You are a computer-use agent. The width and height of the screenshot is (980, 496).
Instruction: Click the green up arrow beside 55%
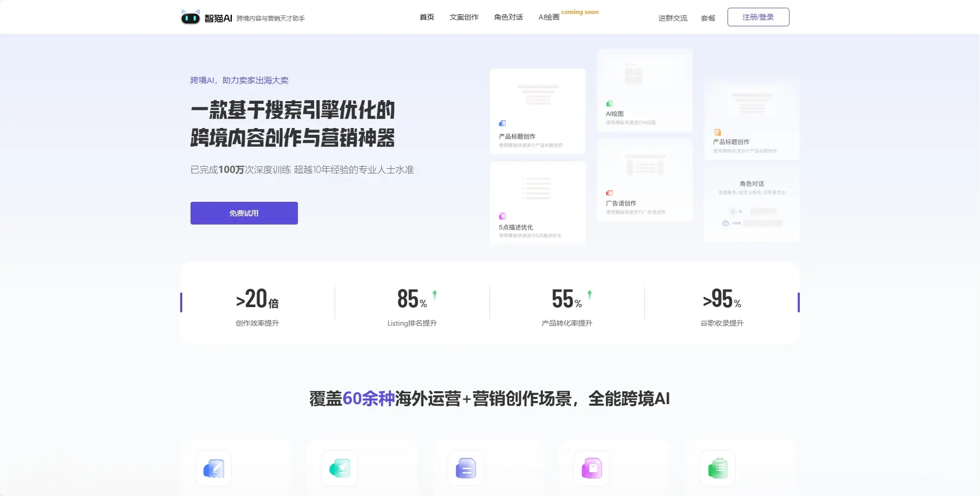(x=590, y=295)
